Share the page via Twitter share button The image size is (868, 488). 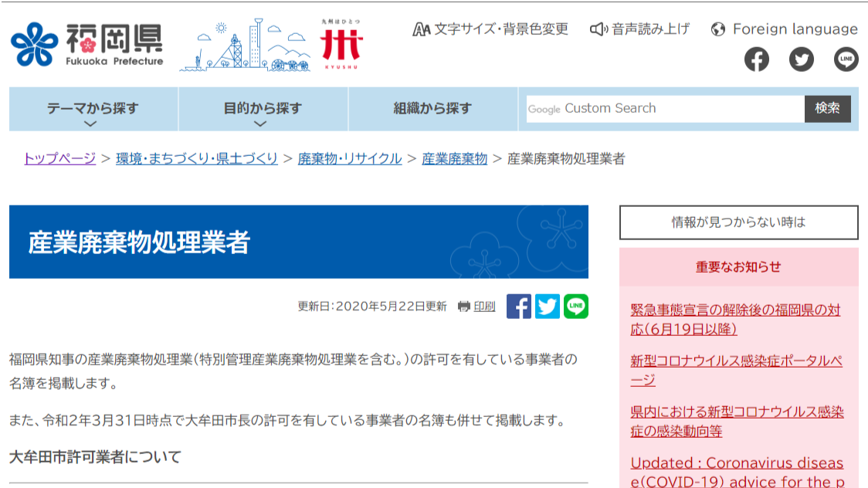point(548,307)
